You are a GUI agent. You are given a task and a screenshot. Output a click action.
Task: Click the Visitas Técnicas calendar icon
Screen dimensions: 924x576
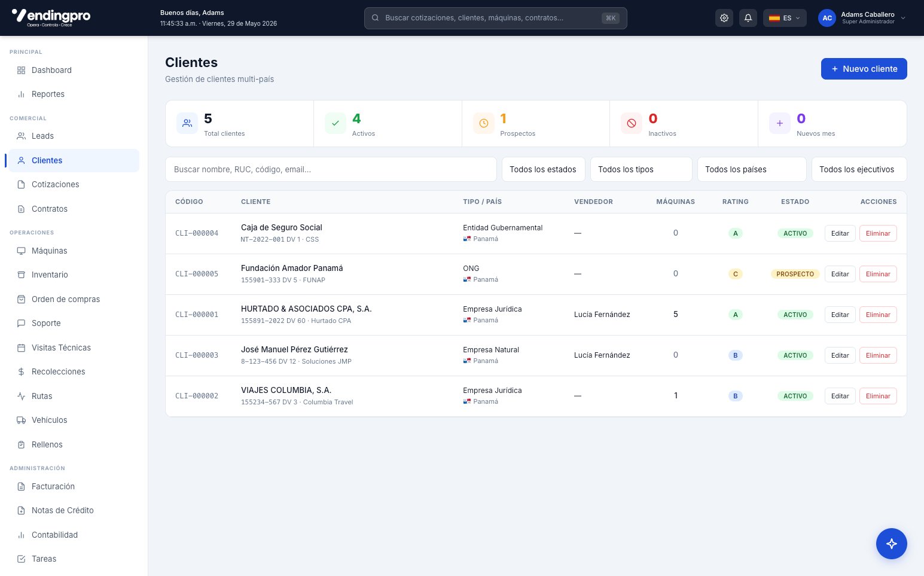click(21, 348)
